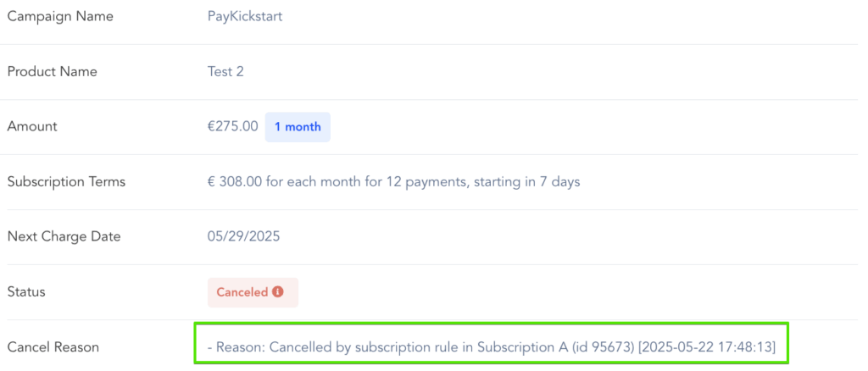Image resolution: width=868 pixels, height=371 pixels.
Task: Select the Test 2 product name
Action: coord(225,72)
